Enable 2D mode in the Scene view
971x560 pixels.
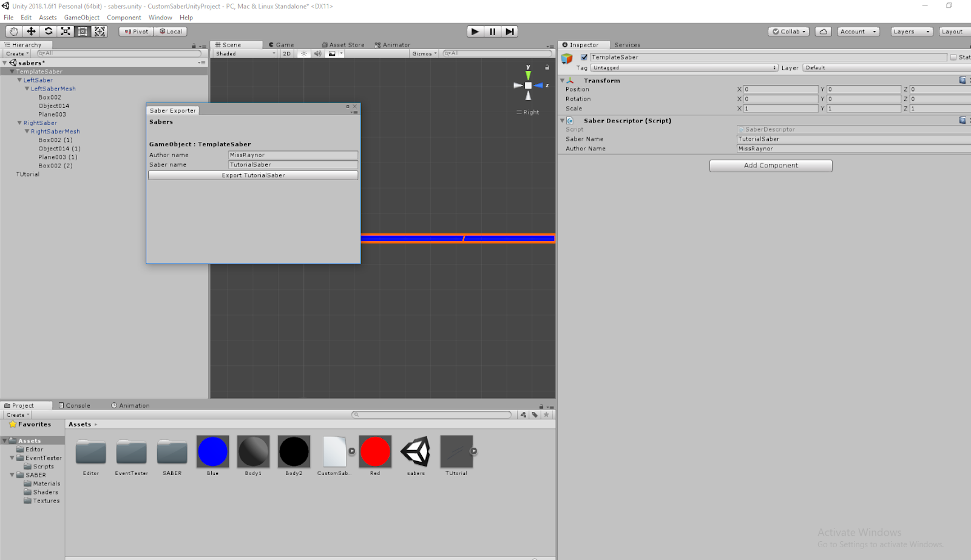[x=286, y=53]
